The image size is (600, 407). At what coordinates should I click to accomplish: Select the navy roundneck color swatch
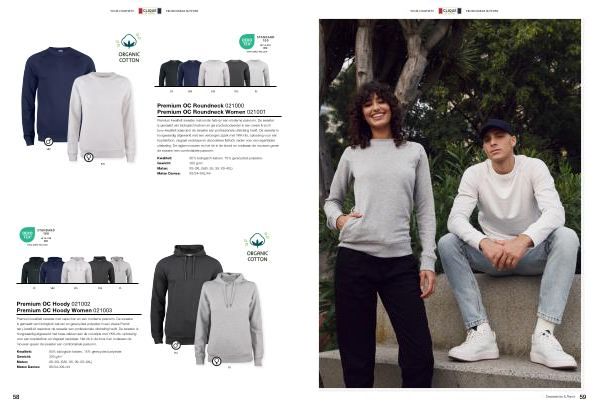point(189,73)
